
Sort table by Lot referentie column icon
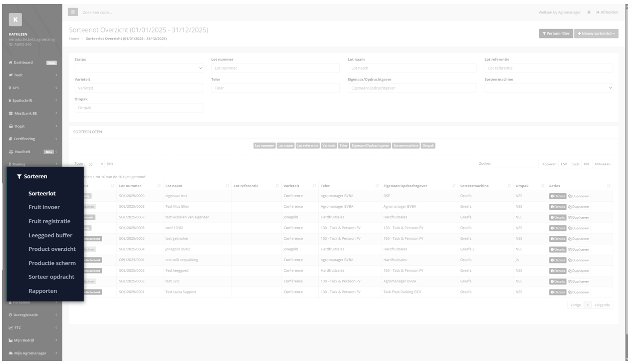276,186
